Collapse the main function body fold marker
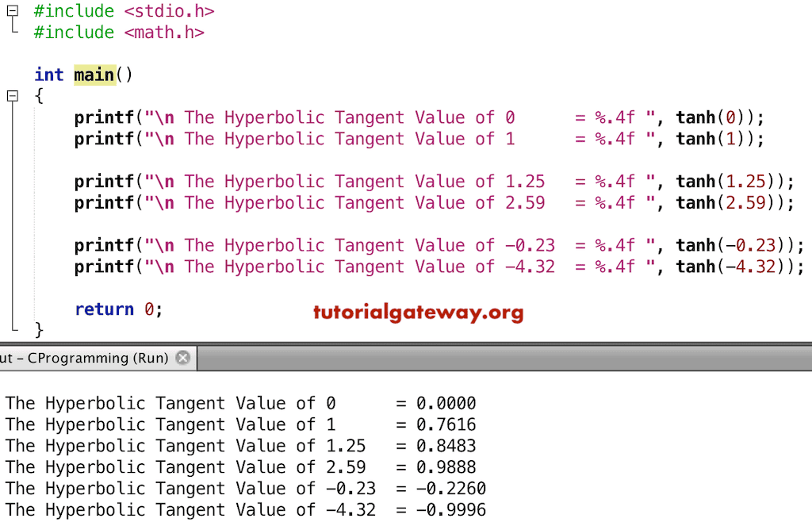Viewport: 812px width, 522px height. [13, 95]
